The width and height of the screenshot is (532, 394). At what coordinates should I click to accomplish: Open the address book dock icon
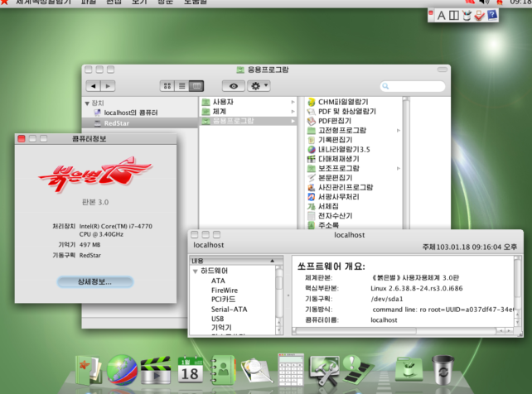(x=223, y=370)
